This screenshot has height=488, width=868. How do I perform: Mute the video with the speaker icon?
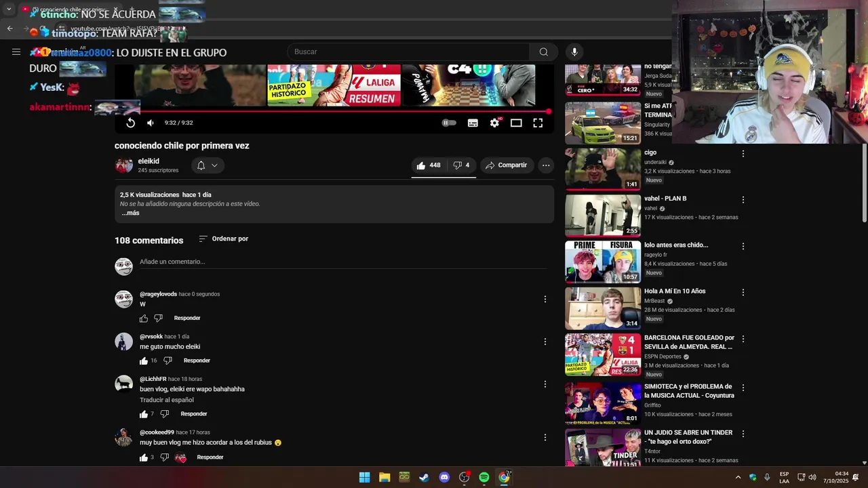pos(151,123)
